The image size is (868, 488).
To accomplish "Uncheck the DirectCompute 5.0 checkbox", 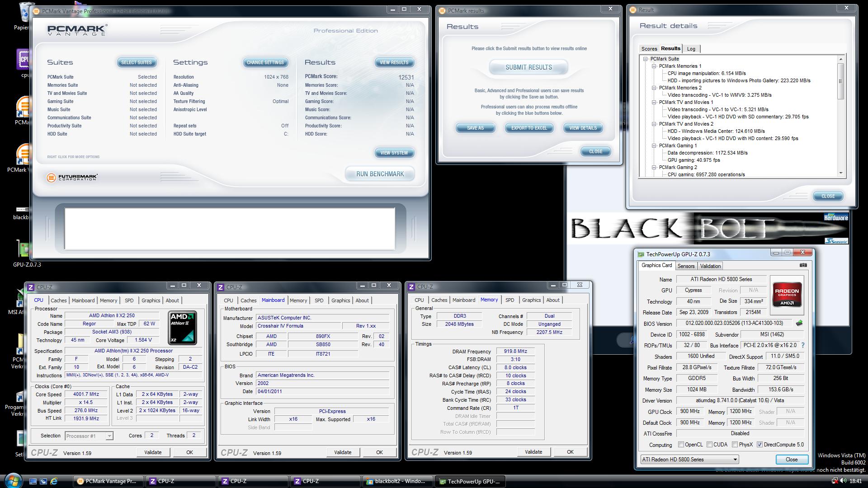I will point(759,445).
